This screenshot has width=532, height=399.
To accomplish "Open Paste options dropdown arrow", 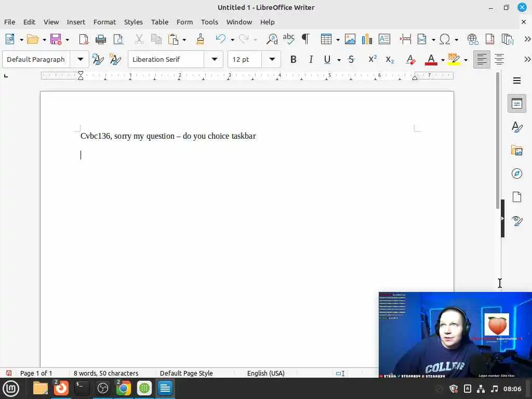I will [x=184, y=39].
